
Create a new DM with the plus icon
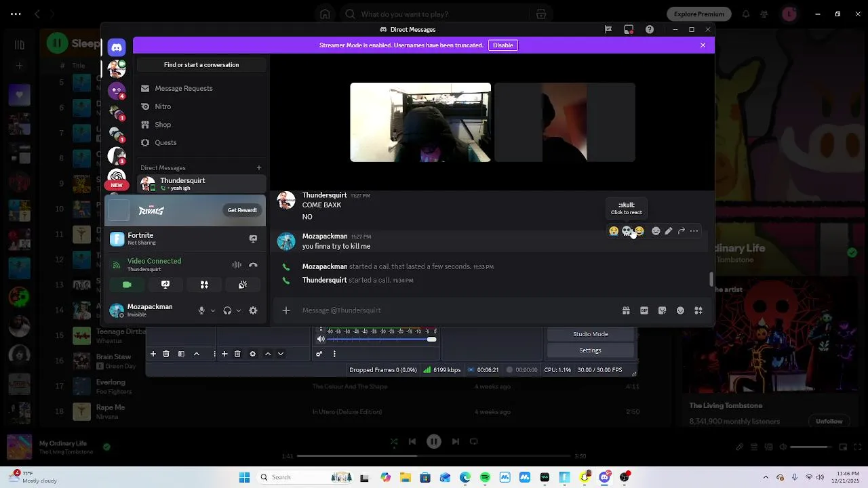tap(258, 167)
